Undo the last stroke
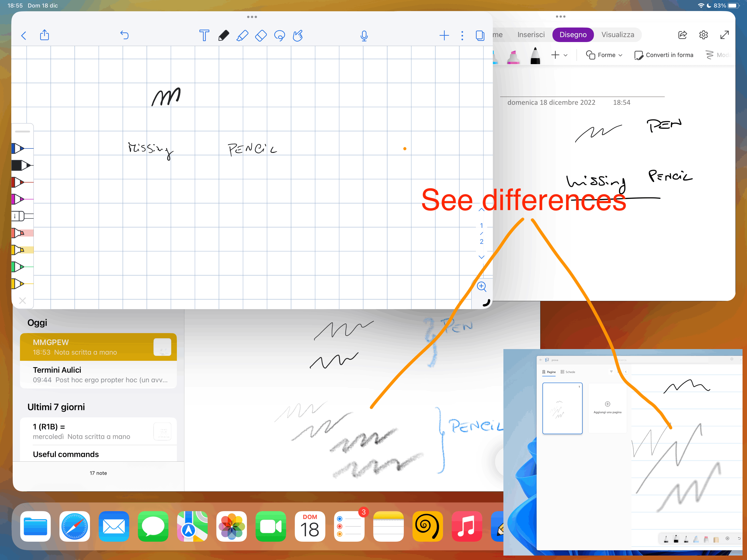The image size is (747, 560). coord(124,35)
